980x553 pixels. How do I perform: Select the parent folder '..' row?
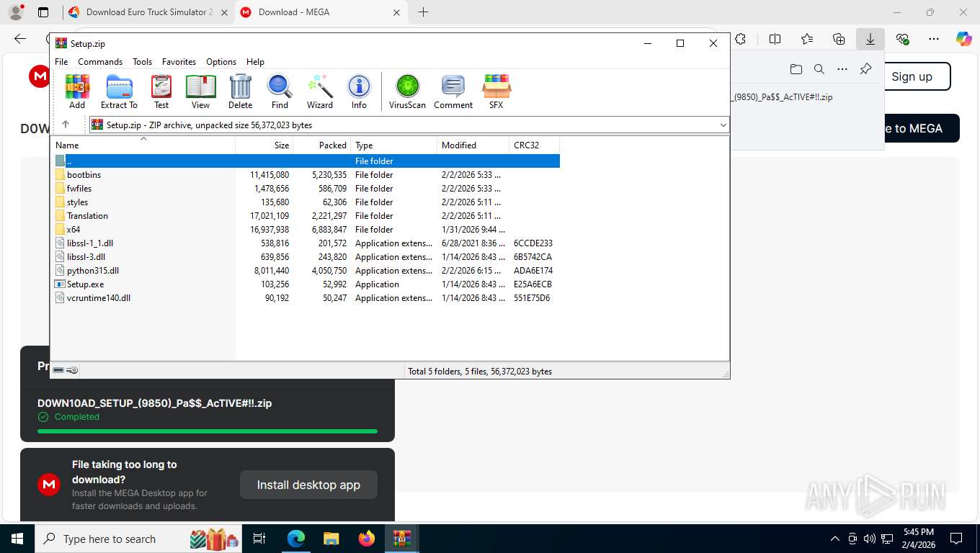tap(306, 161)
